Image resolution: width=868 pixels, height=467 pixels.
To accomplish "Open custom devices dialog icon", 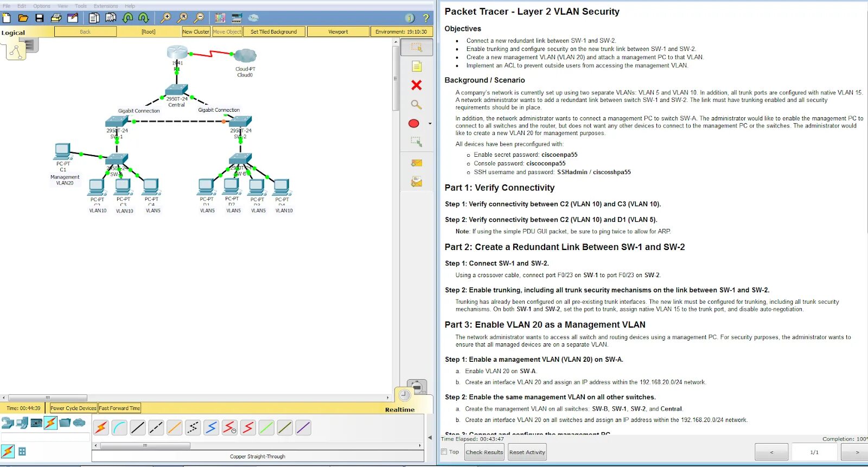I will [237, 18].
